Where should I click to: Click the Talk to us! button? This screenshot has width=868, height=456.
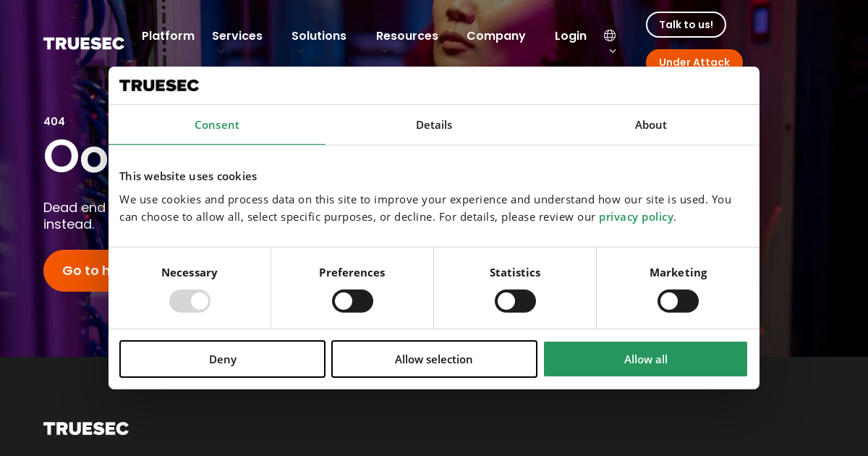tap(686, 25)
